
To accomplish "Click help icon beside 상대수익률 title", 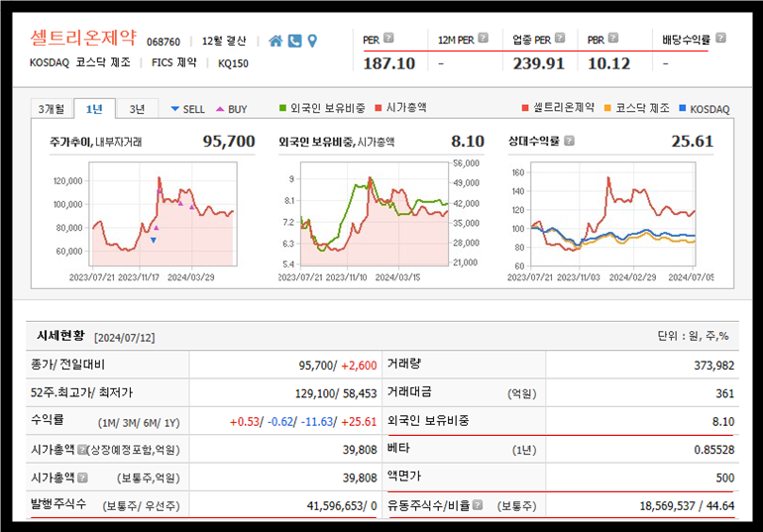I will (569, 141).
